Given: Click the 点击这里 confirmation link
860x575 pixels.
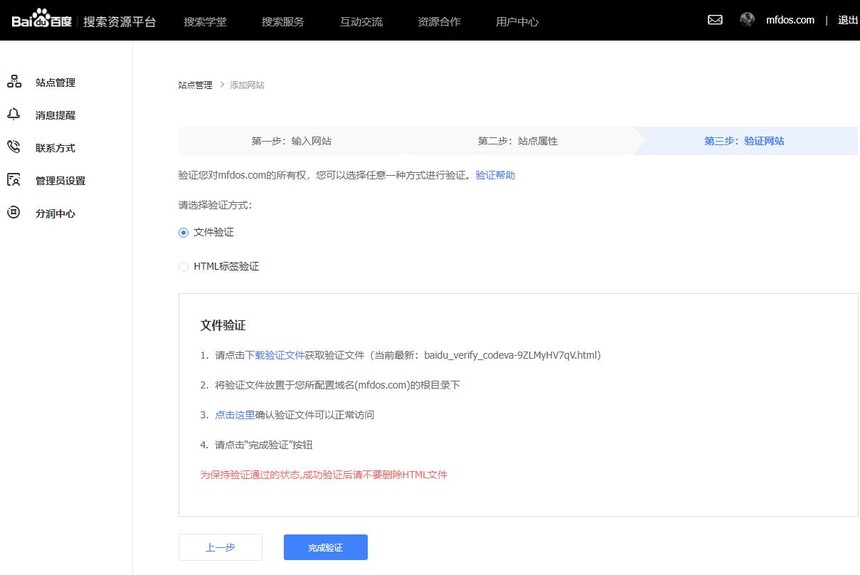Looking at the screenshot, I should pos(234,415).
